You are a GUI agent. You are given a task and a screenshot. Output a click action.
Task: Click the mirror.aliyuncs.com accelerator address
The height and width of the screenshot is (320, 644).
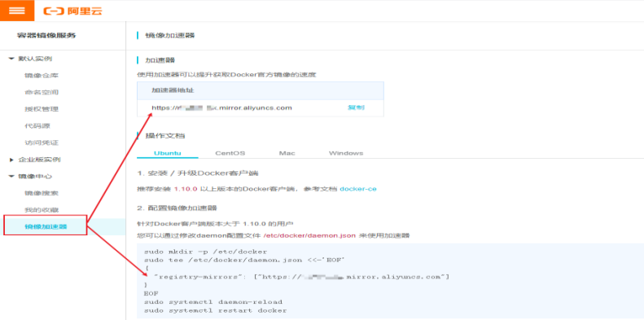[221, 108]
